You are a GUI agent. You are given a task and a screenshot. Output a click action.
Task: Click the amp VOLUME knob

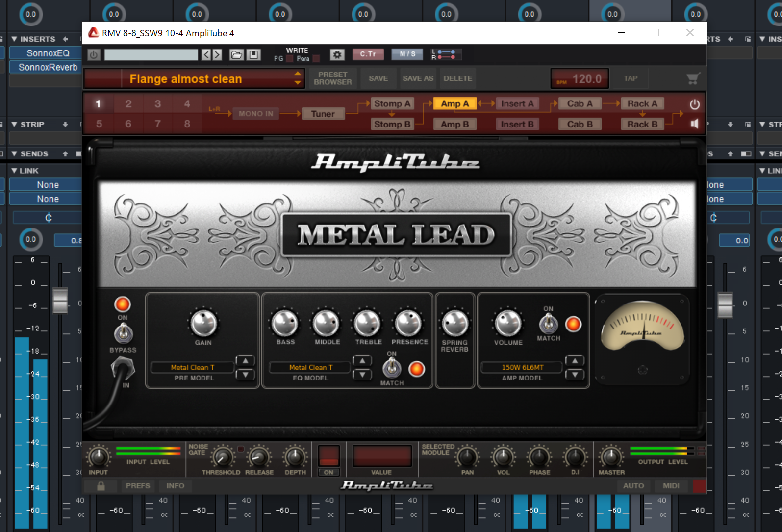click(x=508, y=323)
